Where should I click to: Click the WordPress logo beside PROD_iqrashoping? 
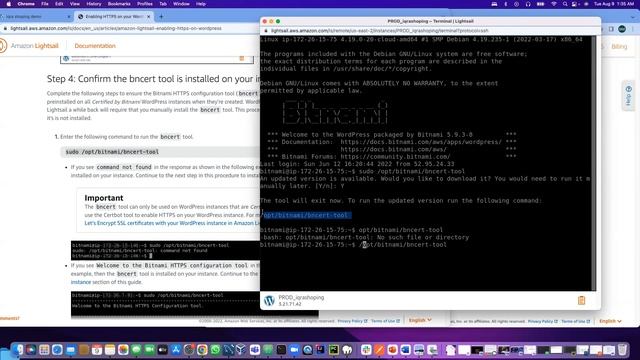pyautogui.click(x=269, y=300)
